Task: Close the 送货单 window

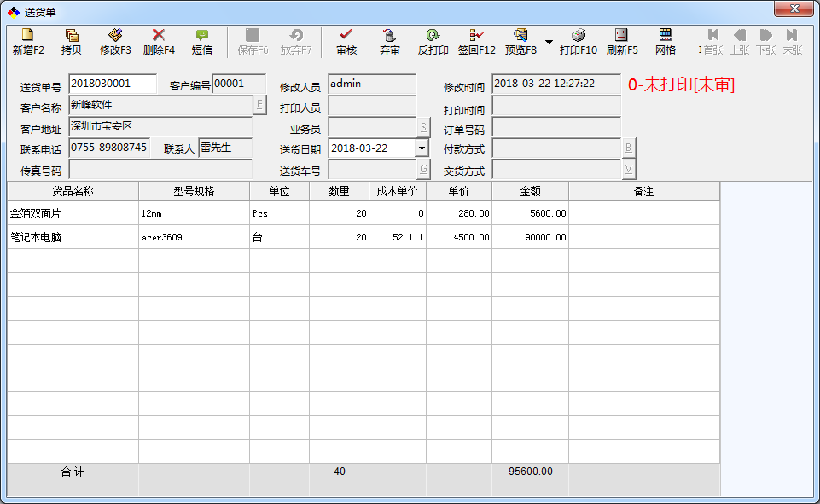Action: (794, 9)
